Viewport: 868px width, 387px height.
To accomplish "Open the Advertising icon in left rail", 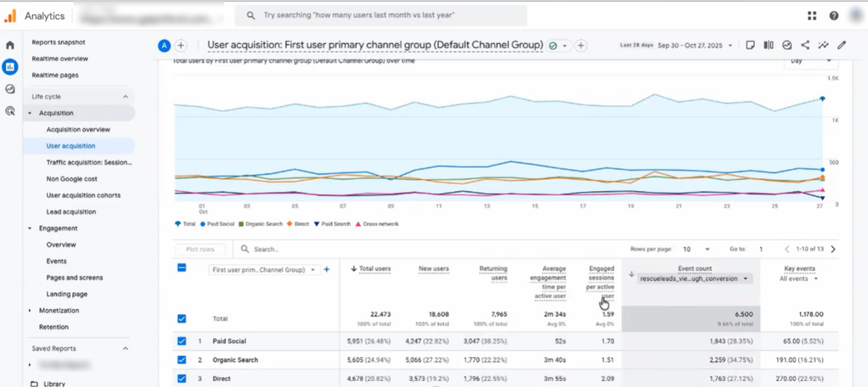I will pos(10,111).
